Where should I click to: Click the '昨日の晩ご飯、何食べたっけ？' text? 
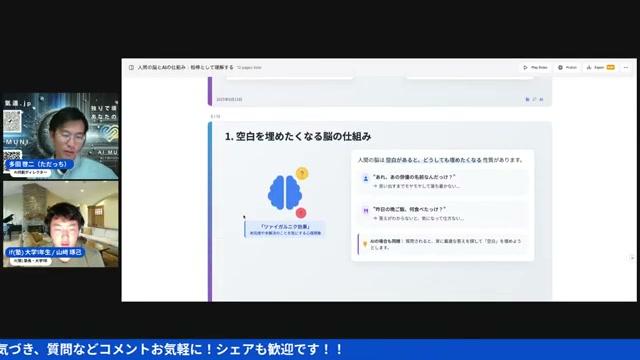(409, 209)
